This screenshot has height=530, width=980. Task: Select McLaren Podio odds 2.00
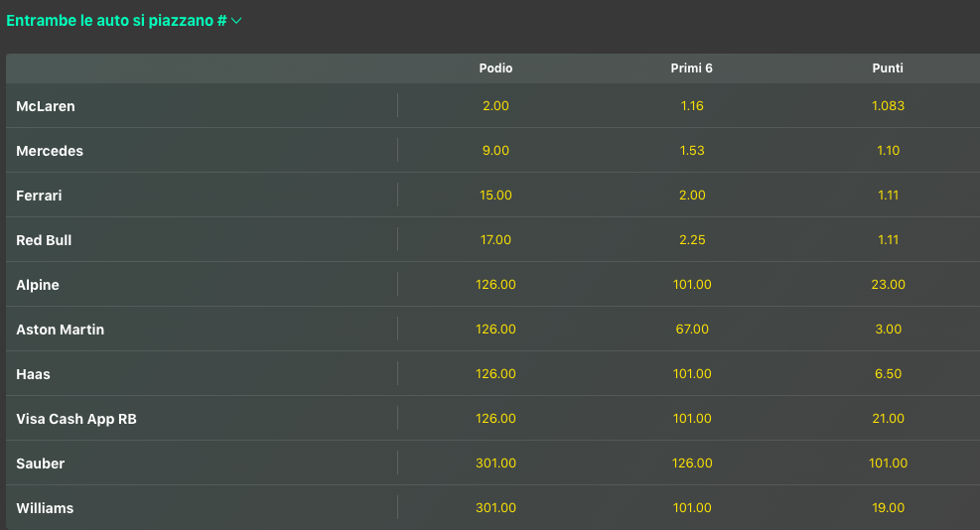click(495, 105)
